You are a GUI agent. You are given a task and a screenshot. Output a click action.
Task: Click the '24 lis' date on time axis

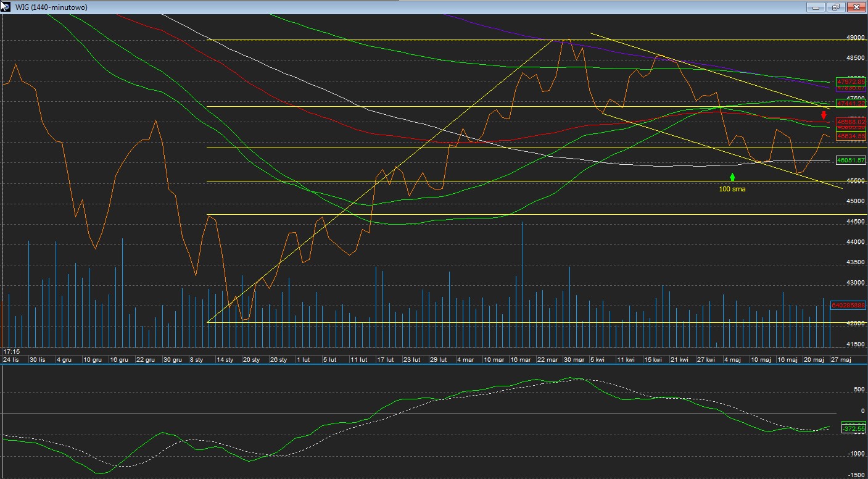point(11,359)
